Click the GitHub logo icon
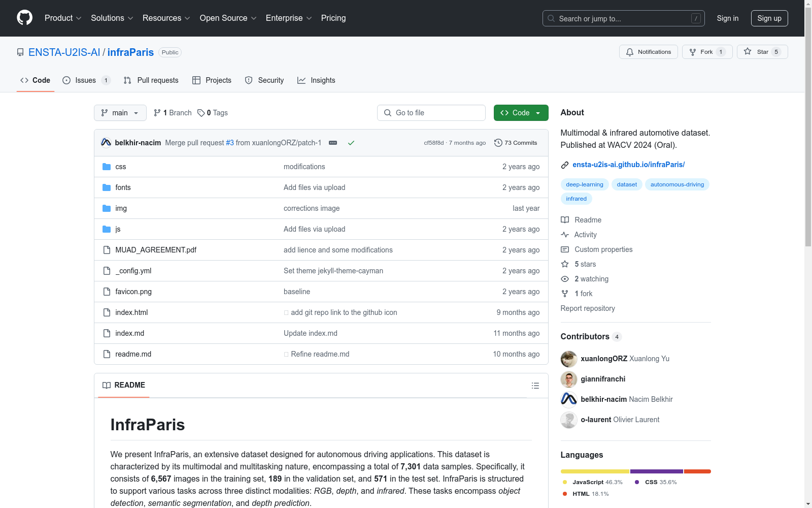Screen dimensions: 812x508 (24, 18)
